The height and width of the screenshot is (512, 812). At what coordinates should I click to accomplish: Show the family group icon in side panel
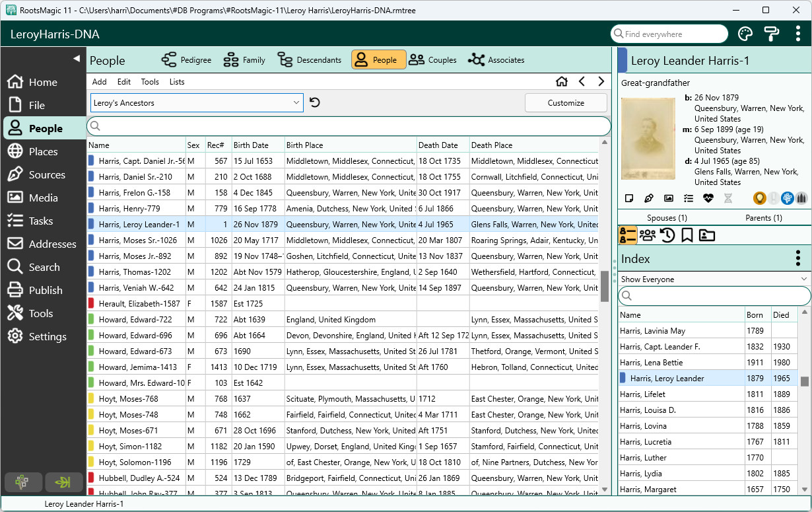tap(648, 235)
